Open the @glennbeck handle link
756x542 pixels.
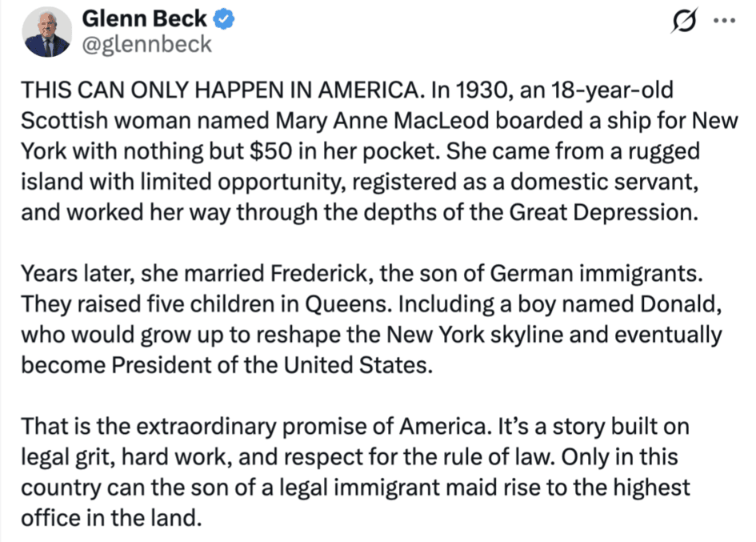coord(146,44)
